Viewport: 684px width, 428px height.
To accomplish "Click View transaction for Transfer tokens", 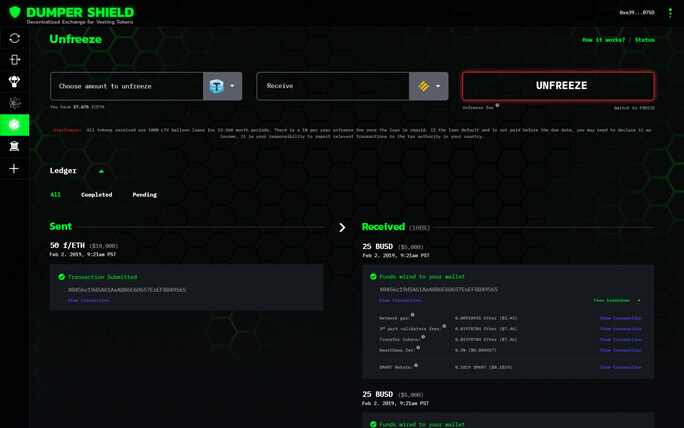I will (621, 339).
